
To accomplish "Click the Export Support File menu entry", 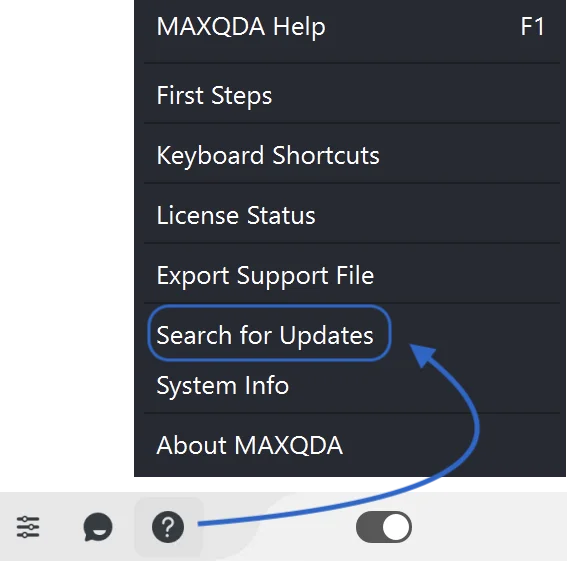I will [350, 275].
